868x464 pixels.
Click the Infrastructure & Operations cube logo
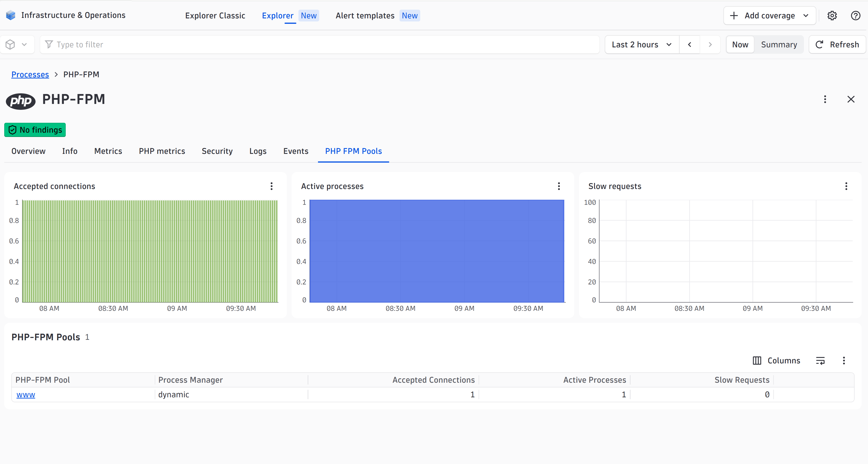(11, 15)
